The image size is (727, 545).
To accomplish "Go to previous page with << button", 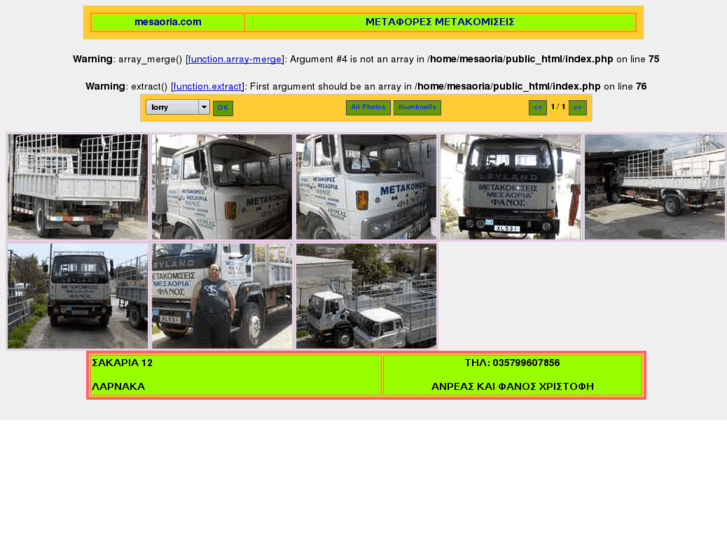I will coord(538,108).
